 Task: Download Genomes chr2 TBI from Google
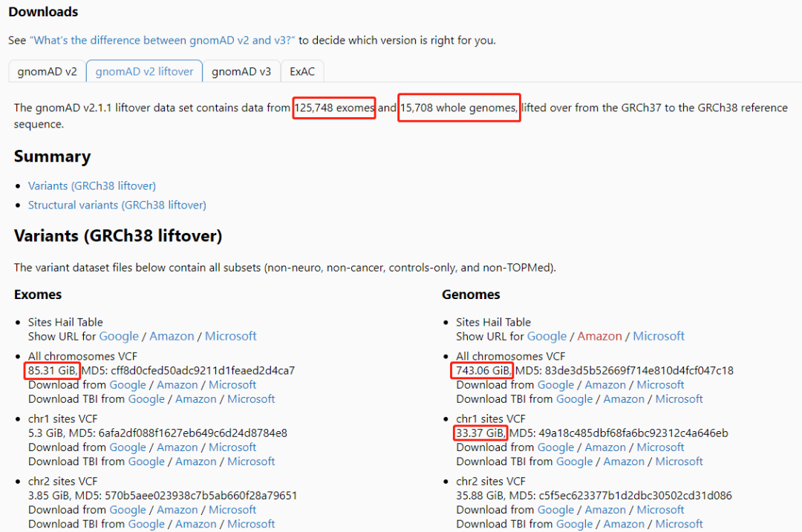pos(574,525)
